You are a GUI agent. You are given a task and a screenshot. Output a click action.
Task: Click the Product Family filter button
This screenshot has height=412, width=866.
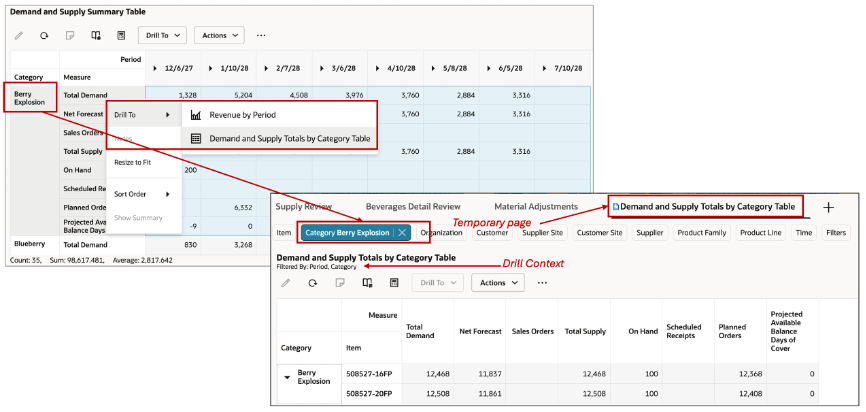click(x=701, y=233)
